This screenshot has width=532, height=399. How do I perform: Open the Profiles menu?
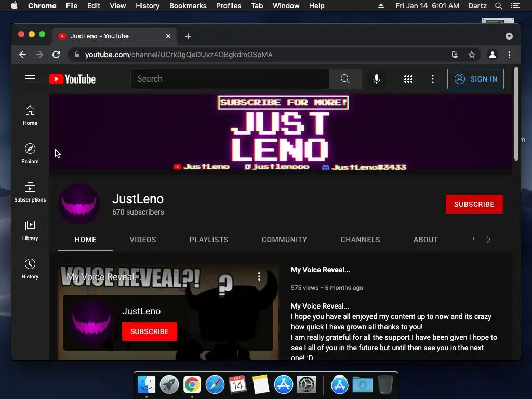pos(229,6)
